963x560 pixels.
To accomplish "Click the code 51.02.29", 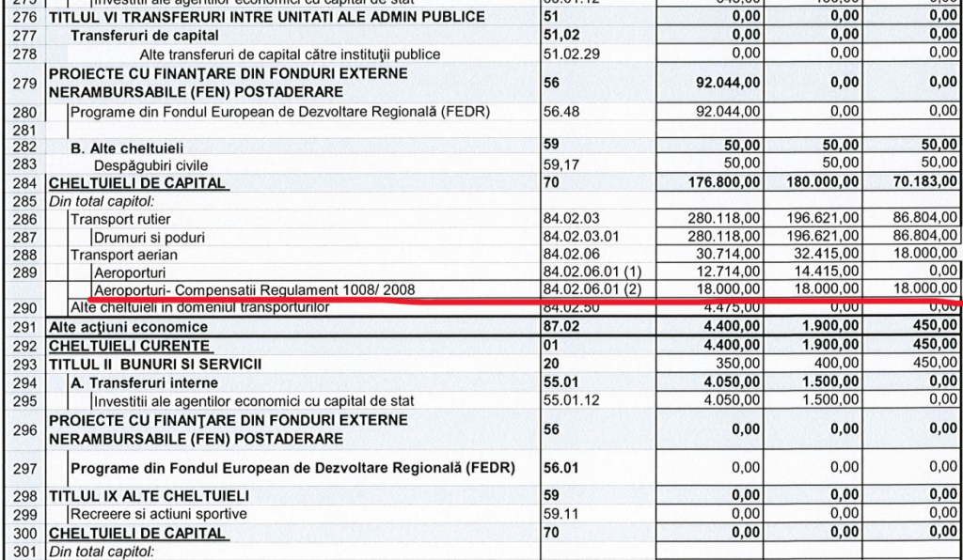I will coord(573,54).
